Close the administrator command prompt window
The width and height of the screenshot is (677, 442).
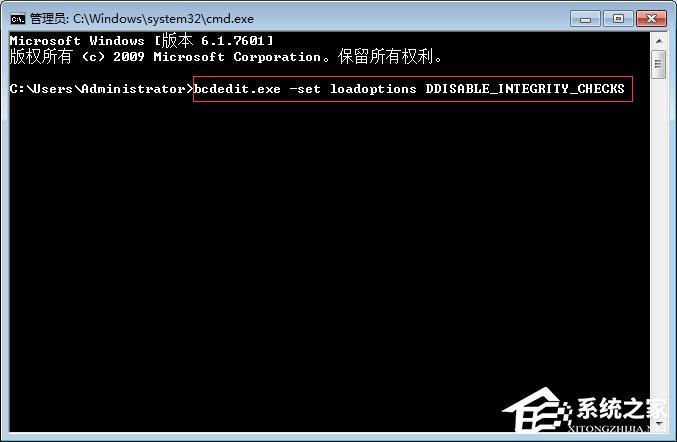point(651,19)
